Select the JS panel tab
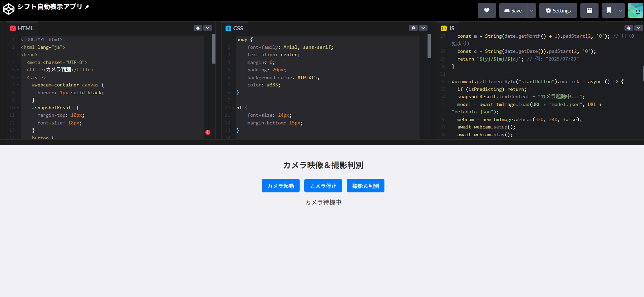The width and height of the screenshot is (644, 297). (x=448, y=28)
